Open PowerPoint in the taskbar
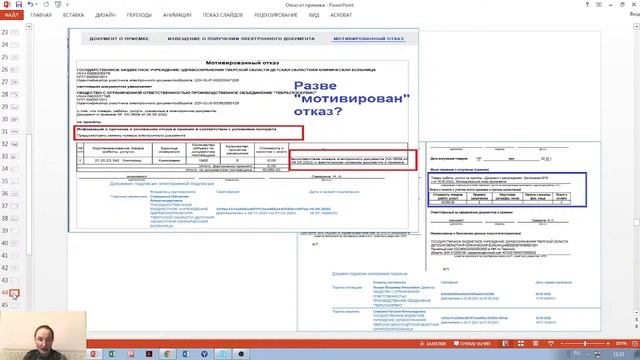 tap(93, 354)
